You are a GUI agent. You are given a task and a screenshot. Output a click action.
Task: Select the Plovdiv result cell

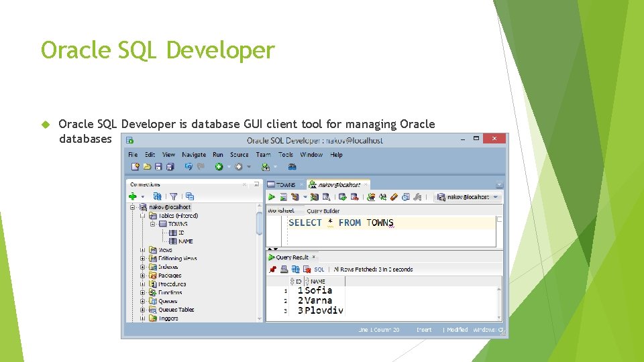pos(324,310)
